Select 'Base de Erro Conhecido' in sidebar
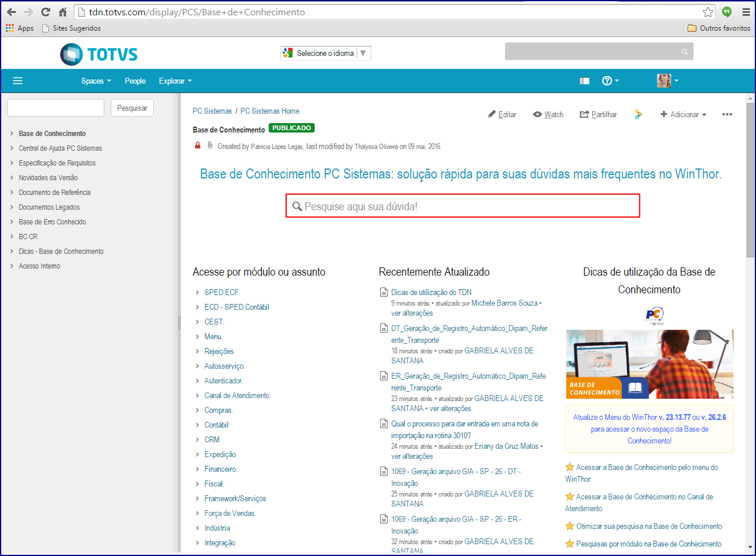 (x=52, y=222)
